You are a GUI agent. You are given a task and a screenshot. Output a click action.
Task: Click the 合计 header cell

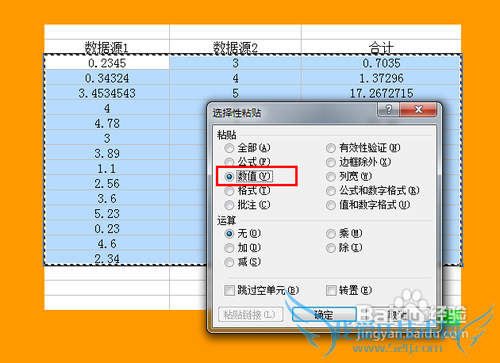[381, 47]
